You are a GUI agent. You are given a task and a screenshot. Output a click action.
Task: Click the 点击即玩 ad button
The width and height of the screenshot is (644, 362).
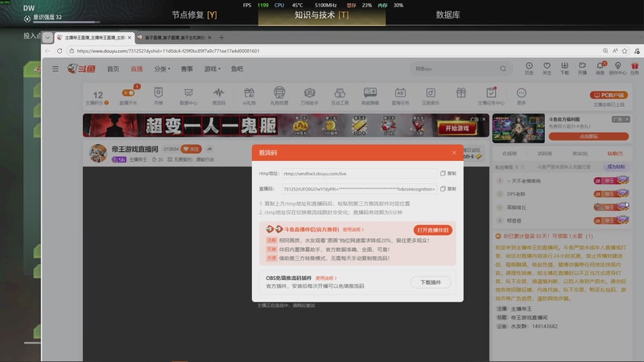coord(588,136)
